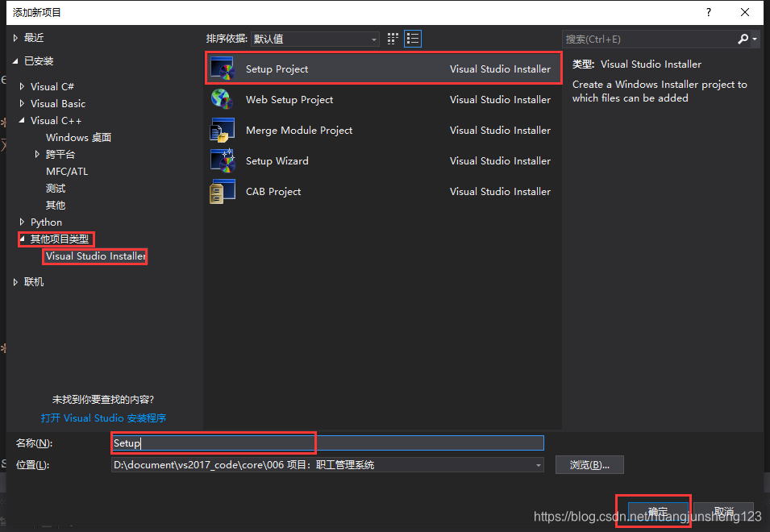The image size is (770, 532).
Task: Open the location path dropdown arrow
Action: (539, 465)
